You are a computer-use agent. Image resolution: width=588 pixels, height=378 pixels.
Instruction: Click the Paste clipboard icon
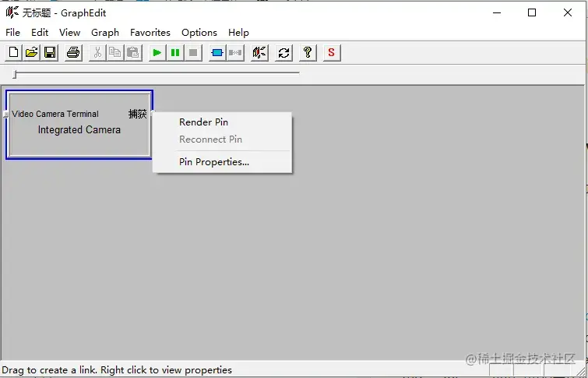tap(133, 52)
